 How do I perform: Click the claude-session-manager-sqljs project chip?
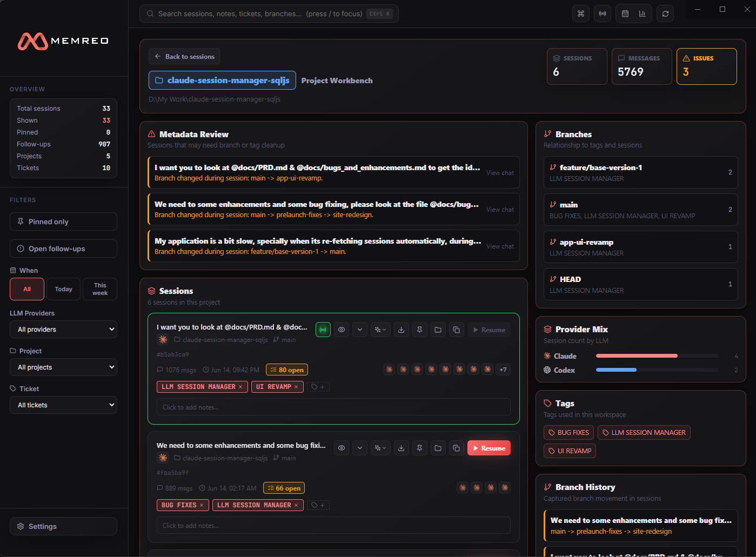223,80
